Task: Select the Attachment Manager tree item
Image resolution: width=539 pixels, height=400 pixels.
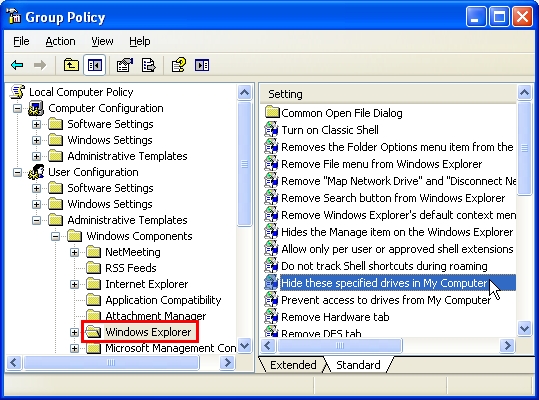Action: pos(155,315)
